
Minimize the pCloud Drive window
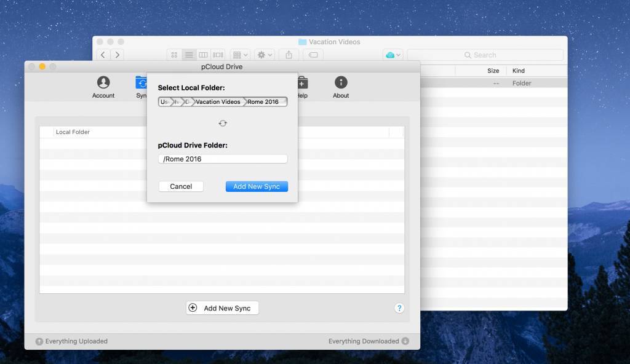point(42,66)
